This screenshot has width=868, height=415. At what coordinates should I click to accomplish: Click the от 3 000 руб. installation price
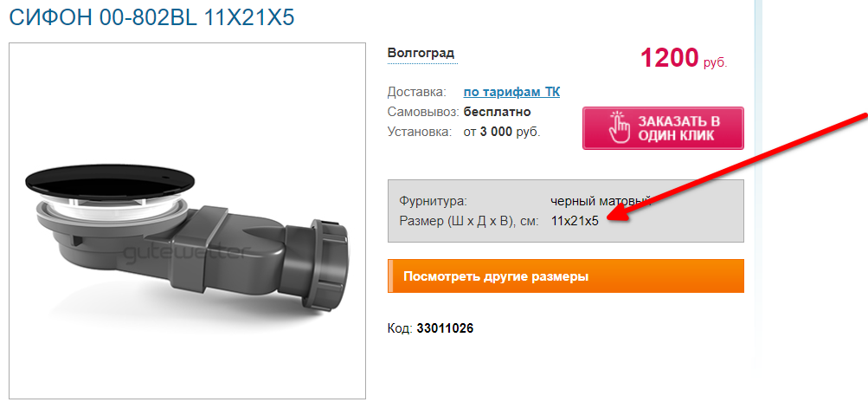click(502, 133)
